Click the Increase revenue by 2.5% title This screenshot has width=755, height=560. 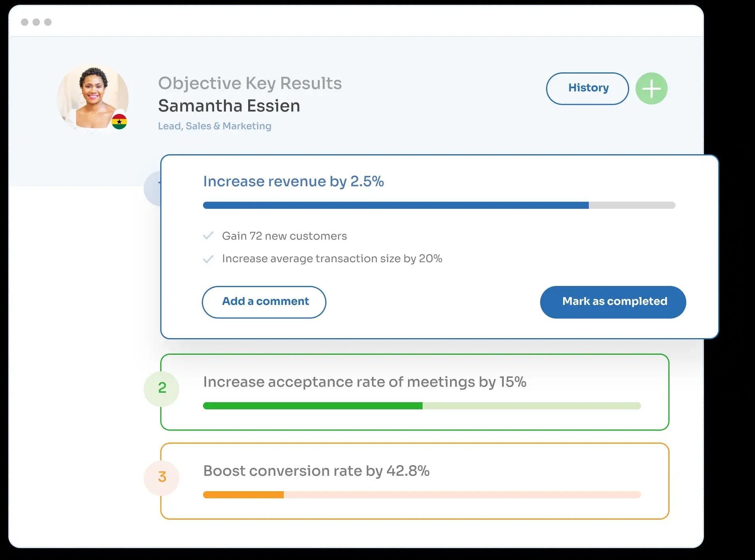(x=293, y=182)
